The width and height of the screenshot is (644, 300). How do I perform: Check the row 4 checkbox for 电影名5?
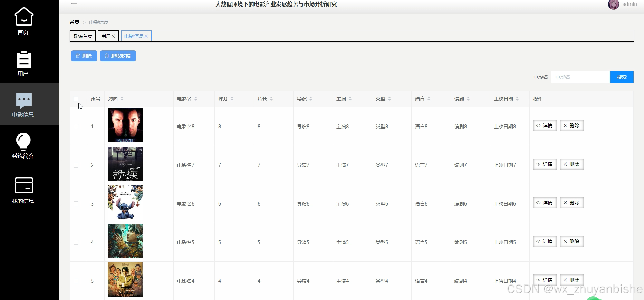[x=76, y=242]
